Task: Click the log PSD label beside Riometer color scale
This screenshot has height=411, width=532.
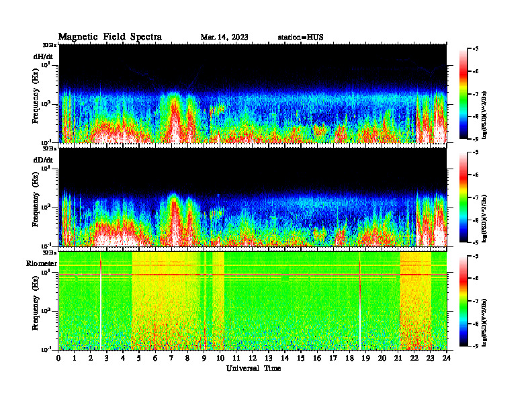Action: [x=485, y=322]
